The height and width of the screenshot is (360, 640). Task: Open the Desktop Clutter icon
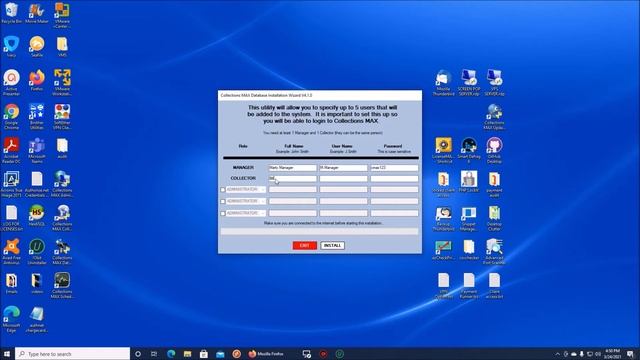494,218
